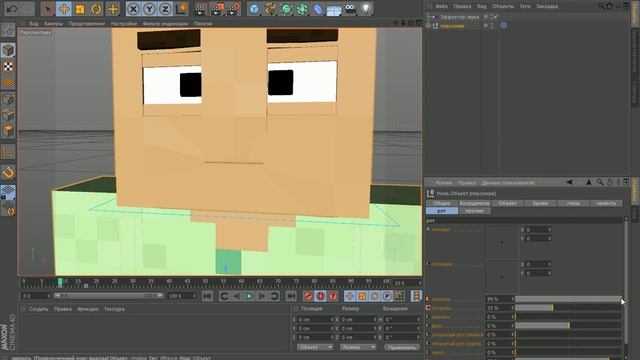Switch to the Брови tab
This screenshot has height=360, width=640.
click(x=540, y=203)
